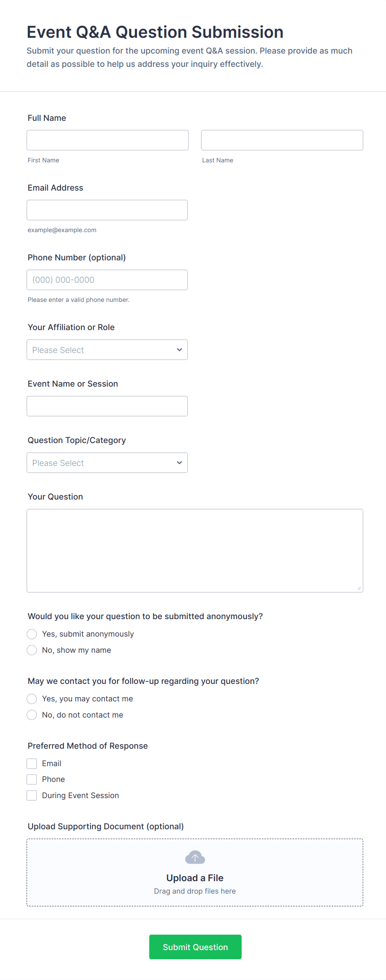Click the Event Name or Session field

[107, 406]
